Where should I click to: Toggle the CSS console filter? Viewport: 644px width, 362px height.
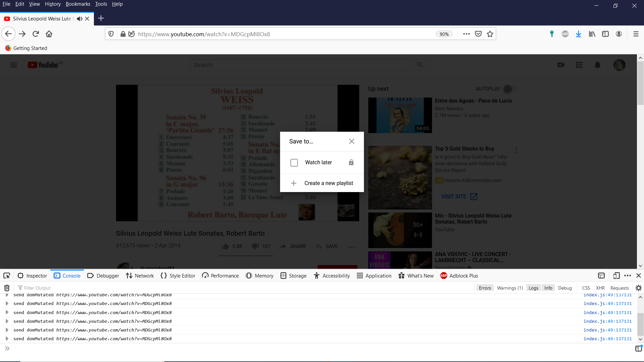pyautogui.click(x=586, y=288)
